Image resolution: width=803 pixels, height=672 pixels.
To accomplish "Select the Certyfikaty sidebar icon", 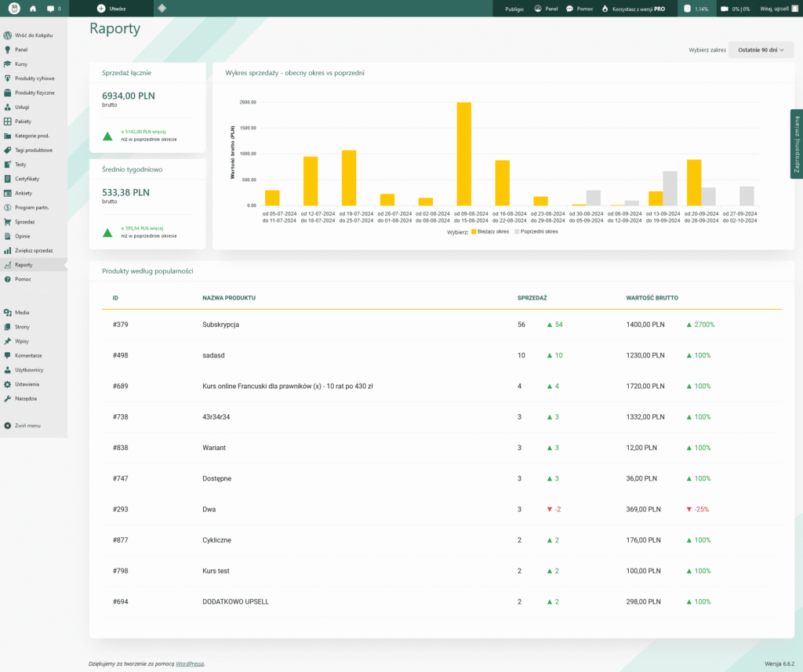I will (7, 179).
